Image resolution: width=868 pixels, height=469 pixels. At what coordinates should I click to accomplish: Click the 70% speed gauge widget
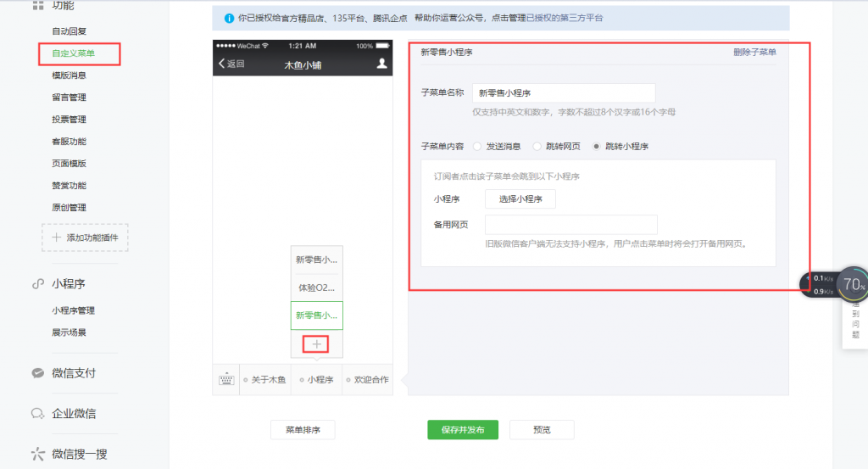click(852, 284)
